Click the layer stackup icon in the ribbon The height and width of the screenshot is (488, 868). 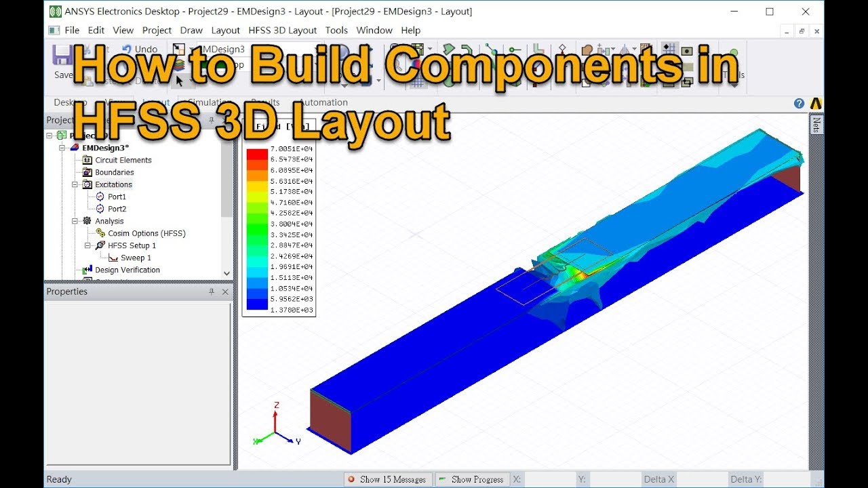[179, 64]
